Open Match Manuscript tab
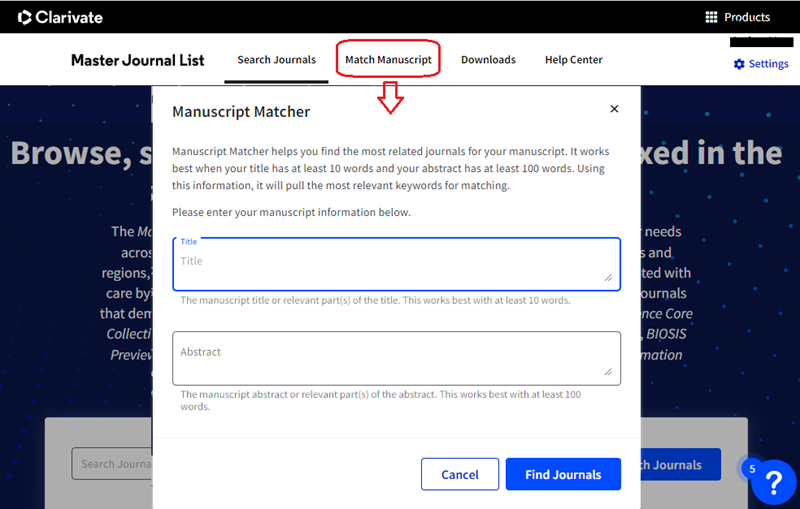 click(x=388, y=60)
